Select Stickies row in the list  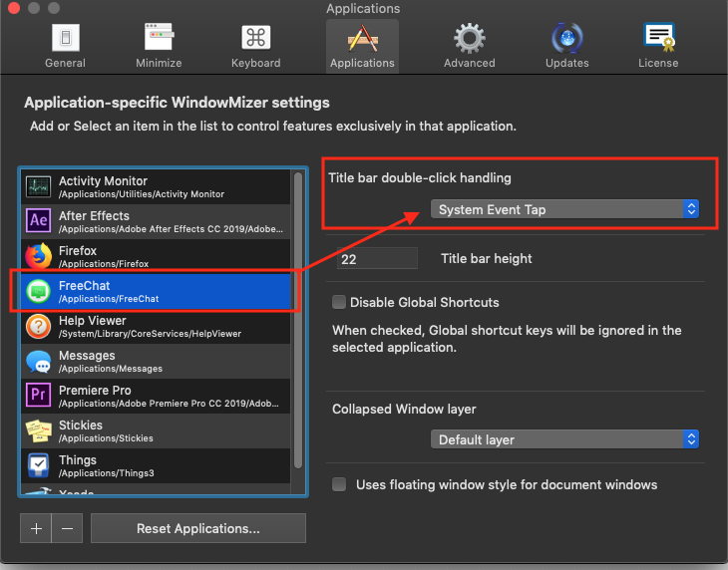[156, 430]
